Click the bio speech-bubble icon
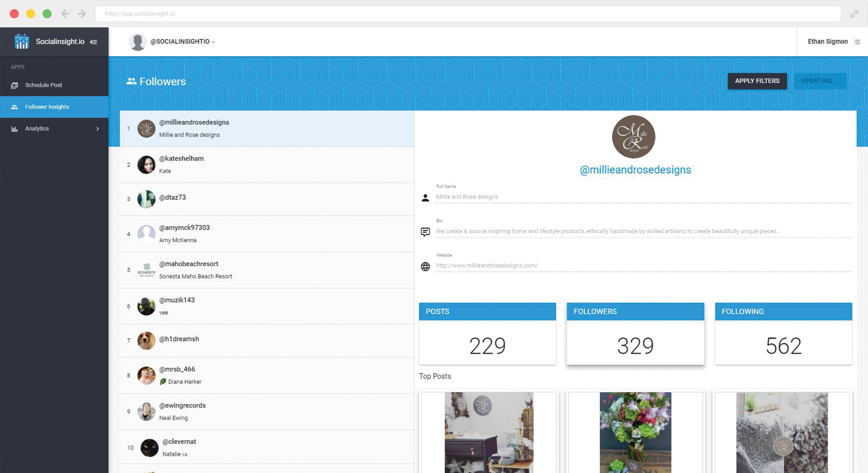The image size is (868, 473). (x=425, y=232)
